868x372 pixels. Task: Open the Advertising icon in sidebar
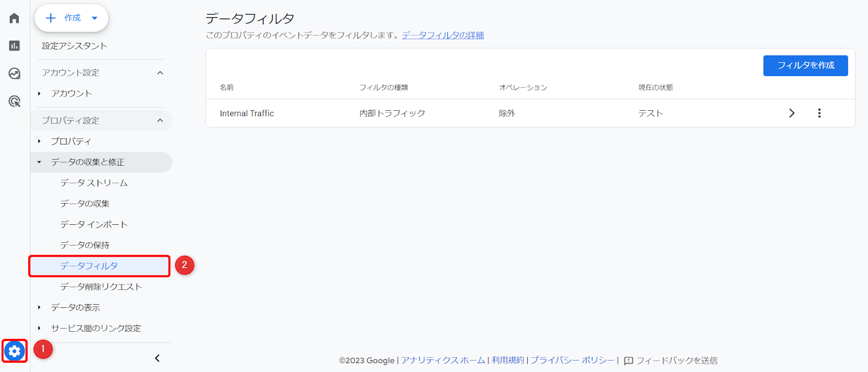[15, 101]
